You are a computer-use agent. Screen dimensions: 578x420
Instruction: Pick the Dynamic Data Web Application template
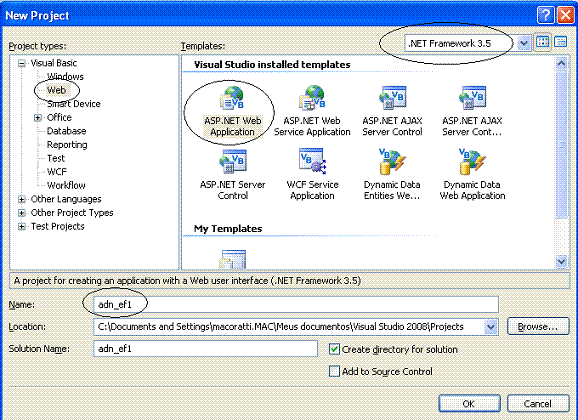472,175
